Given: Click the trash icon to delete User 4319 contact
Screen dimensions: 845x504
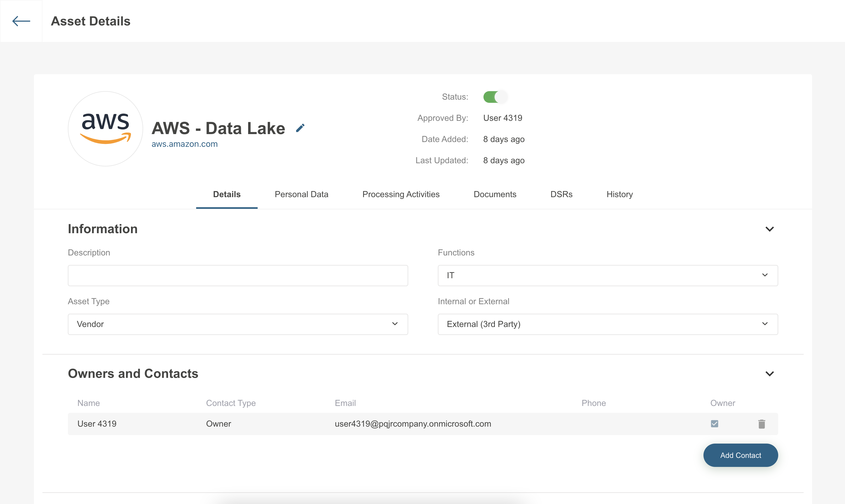Looking at the screenshot, I should point(762,424).
